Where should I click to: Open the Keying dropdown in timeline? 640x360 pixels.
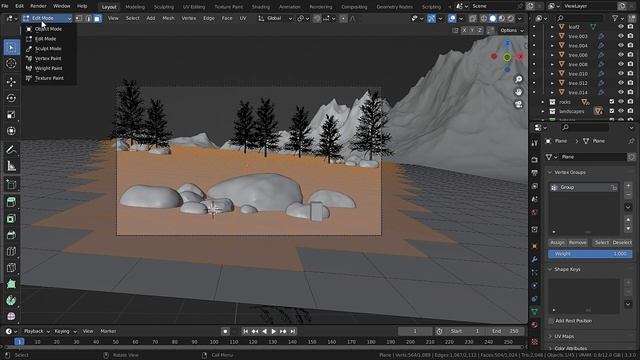65,331
